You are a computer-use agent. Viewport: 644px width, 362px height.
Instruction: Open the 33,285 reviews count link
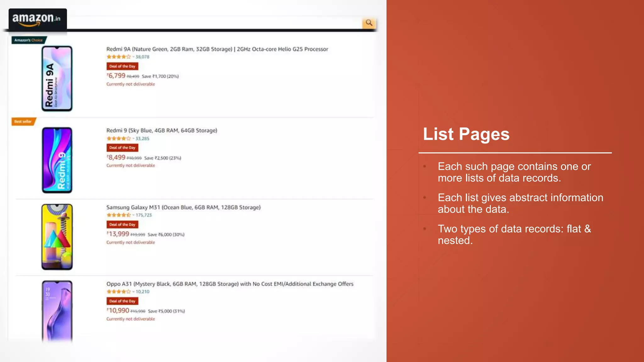pos(142,139)
